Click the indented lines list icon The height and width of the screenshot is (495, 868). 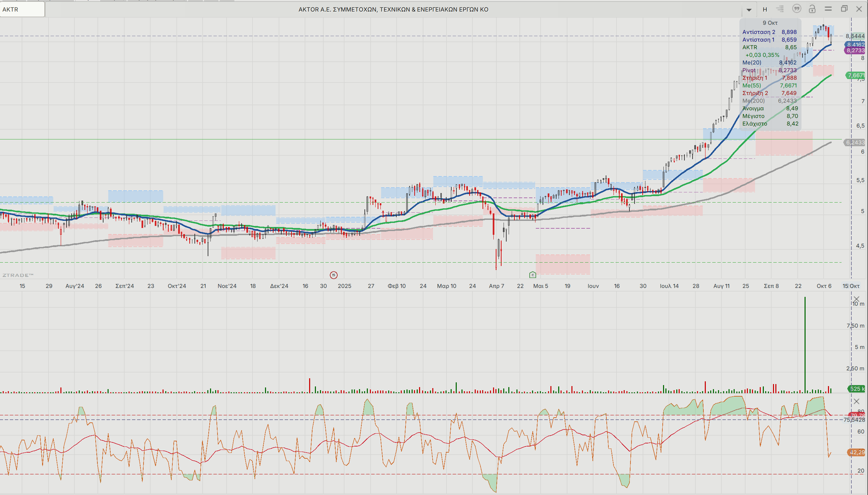780,9
